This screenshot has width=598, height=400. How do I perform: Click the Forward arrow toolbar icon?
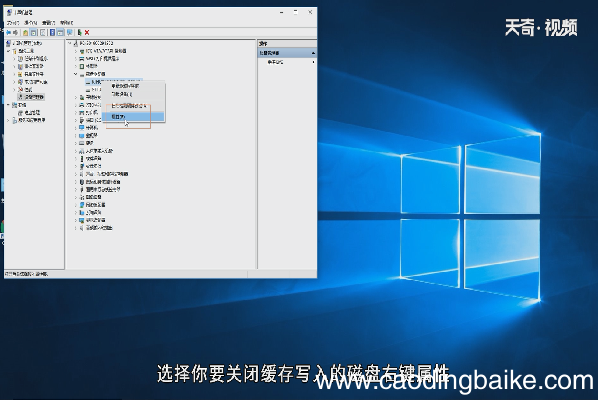click(16, 33)
